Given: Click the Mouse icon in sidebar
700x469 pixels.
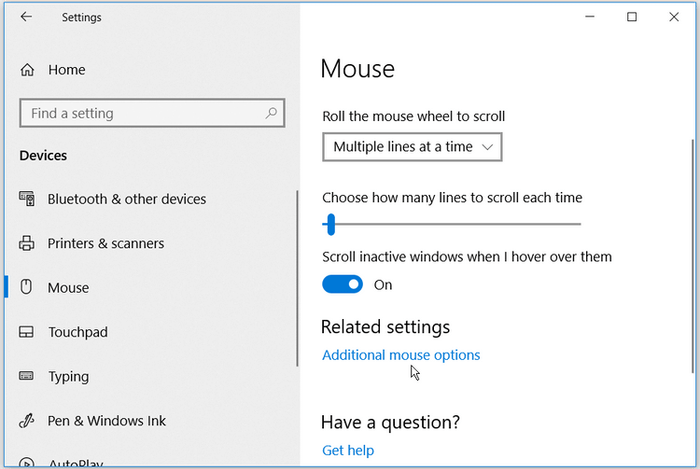Looking at the screenshot, I should (26, 287).
